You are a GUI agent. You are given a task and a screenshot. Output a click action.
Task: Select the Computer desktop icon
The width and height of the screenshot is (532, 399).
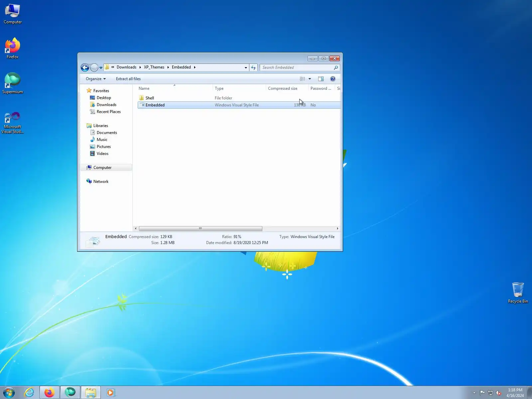(x=13, y=14)
